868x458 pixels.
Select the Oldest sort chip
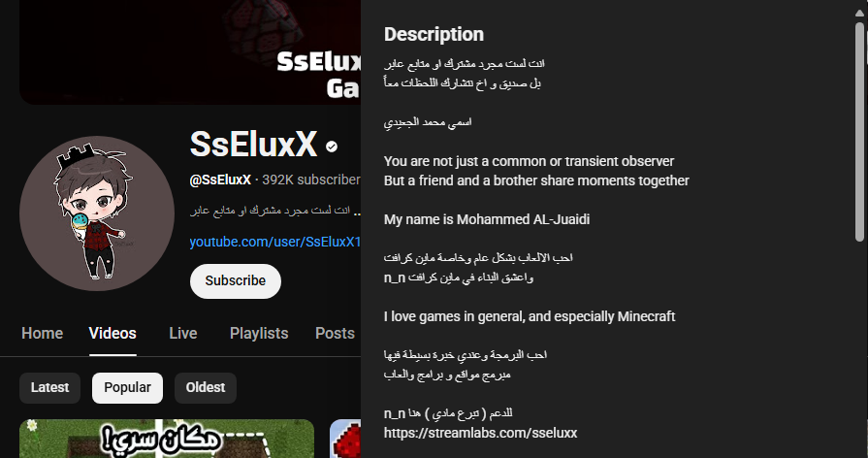coord(206,388)
